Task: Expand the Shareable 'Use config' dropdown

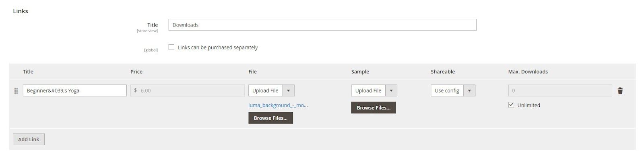Action: tap(453, 91)
